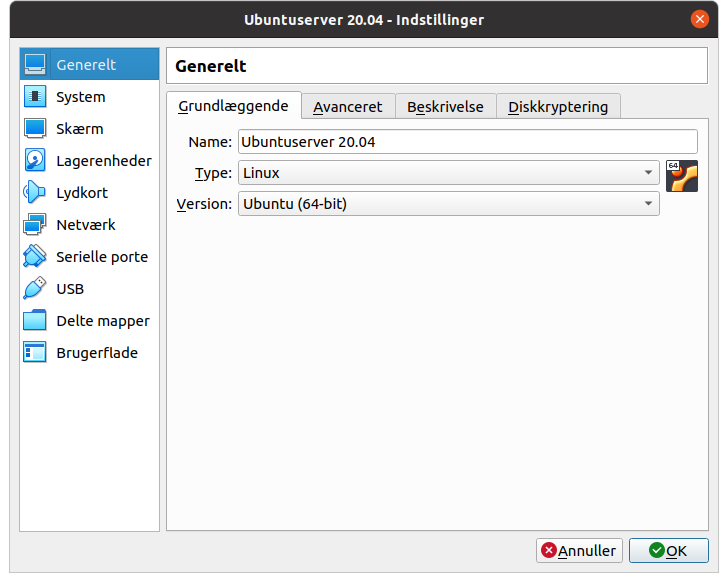Click the green check icon on OK
This screenshot has height=582, width=728.
coord(656,550)
